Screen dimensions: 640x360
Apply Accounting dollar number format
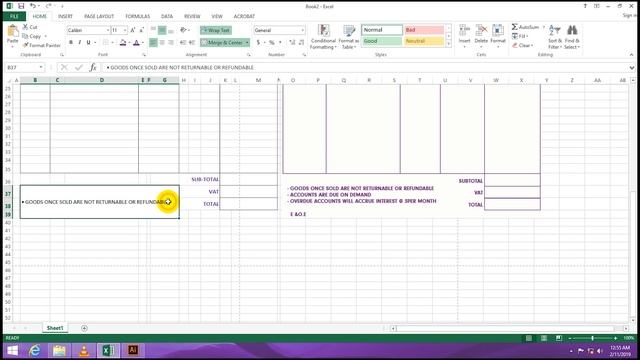pyautogui.click(x=258, y=42)
